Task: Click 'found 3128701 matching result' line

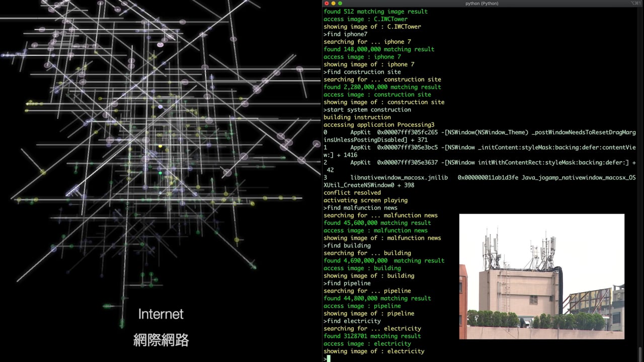Action: pyautogui.click(x=372, y=336)
